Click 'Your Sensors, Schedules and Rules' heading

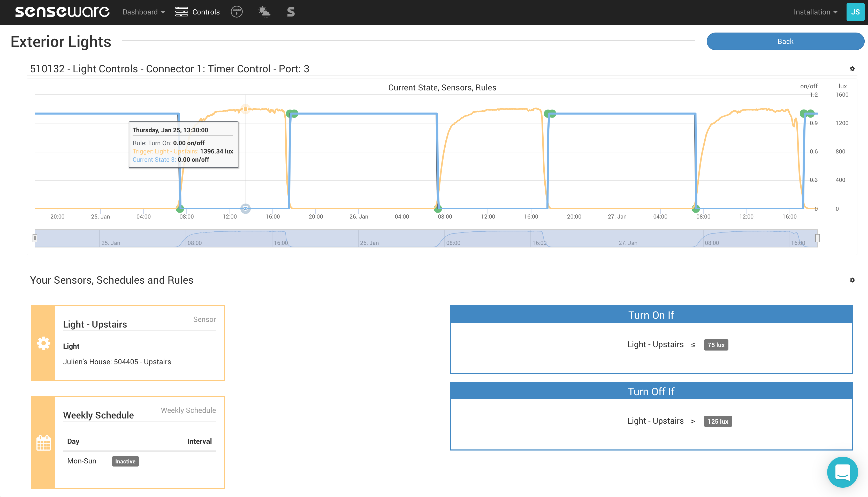point(112,280)
